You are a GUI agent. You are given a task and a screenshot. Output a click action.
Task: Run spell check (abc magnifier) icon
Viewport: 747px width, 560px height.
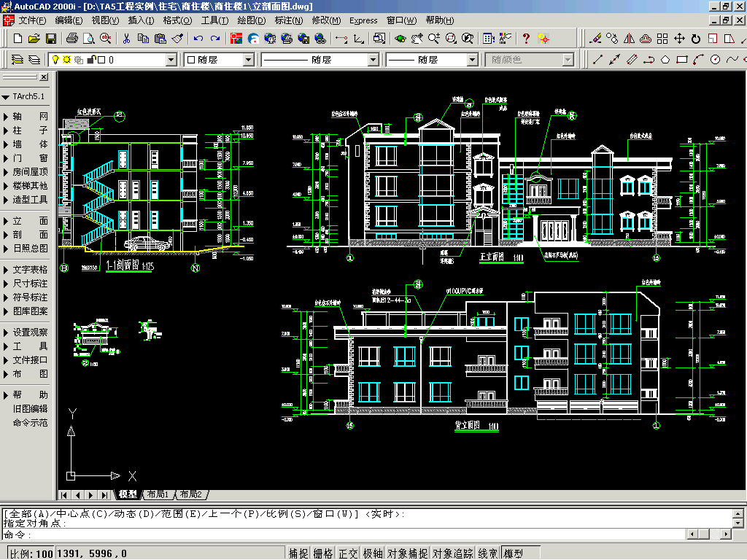coord(105,39)
